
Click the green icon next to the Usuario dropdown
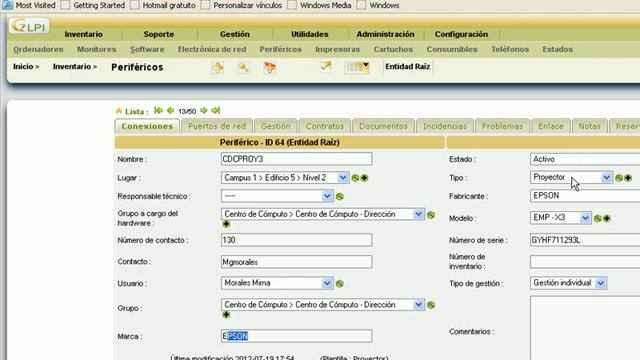pyautogui.click(x=340, y=283)
